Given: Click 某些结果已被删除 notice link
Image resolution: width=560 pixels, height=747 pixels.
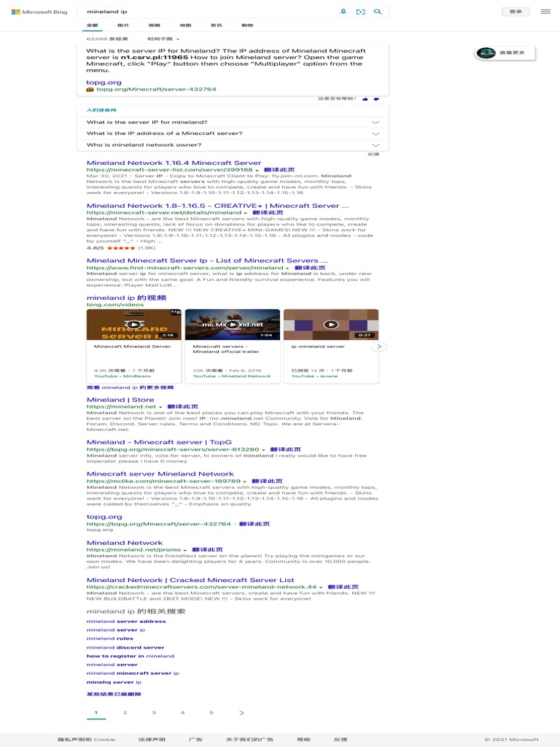Looking at the screenshot, I should tap(114, 694).
